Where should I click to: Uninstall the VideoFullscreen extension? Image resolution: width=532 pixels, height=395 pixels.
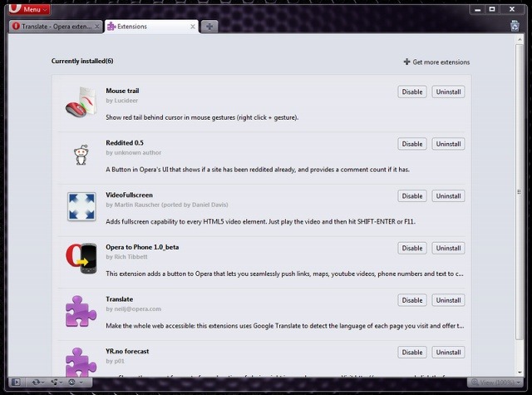pos(448,195)
